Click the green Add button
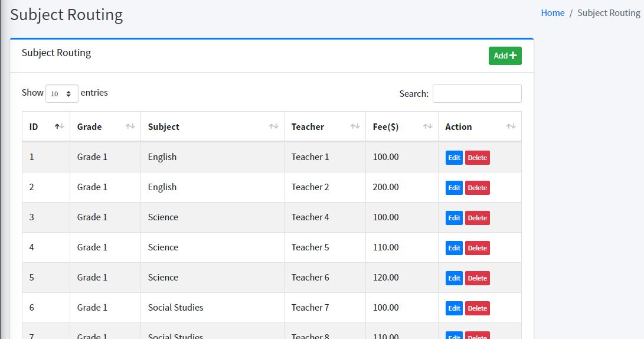This screenshot has height=339, width=644. (505, 56)
